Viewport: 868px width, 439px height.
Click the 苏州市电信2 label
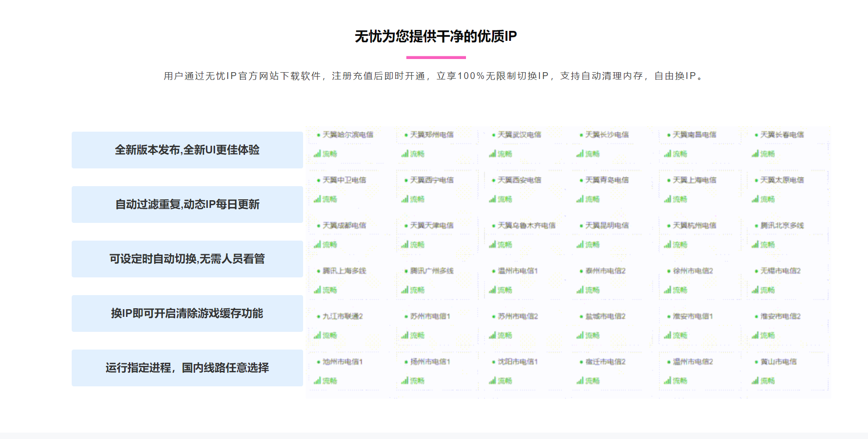point(518,316)
